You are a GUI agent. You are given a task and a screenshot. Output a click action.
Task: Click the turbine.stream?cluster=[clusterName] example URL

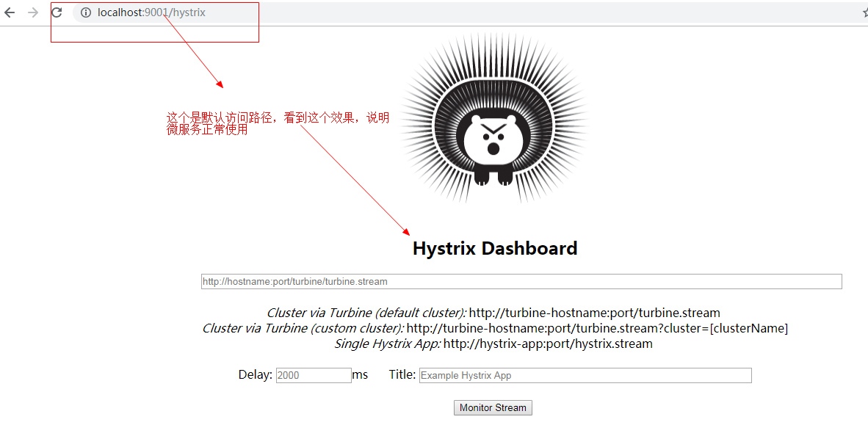597,328
